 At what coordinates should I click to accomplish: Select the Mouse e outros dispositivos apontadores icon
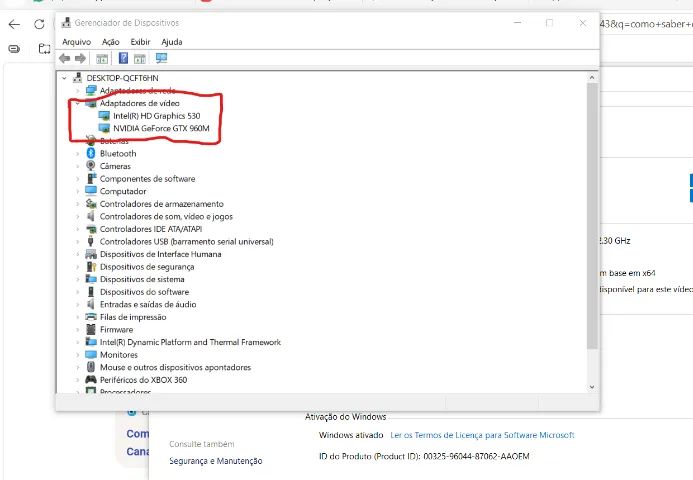[91, 367]
